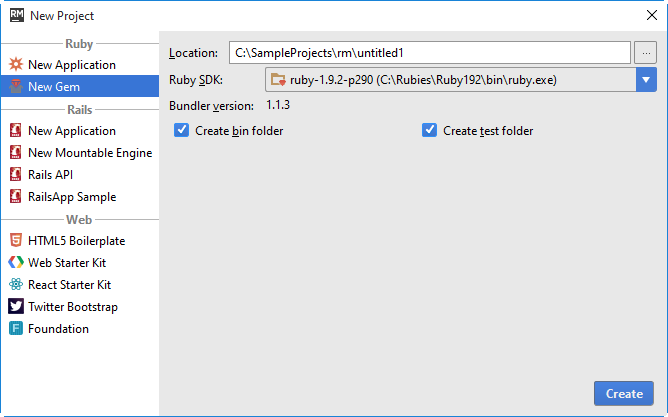Uncheck Create test folder checkbox

click(x=429, y=130)
